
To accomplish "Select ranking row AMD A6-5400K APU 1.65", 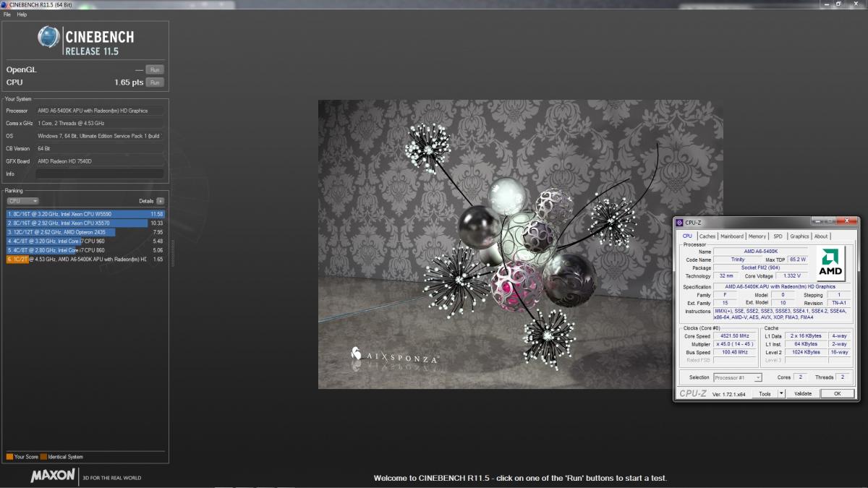I will point(85,259).
